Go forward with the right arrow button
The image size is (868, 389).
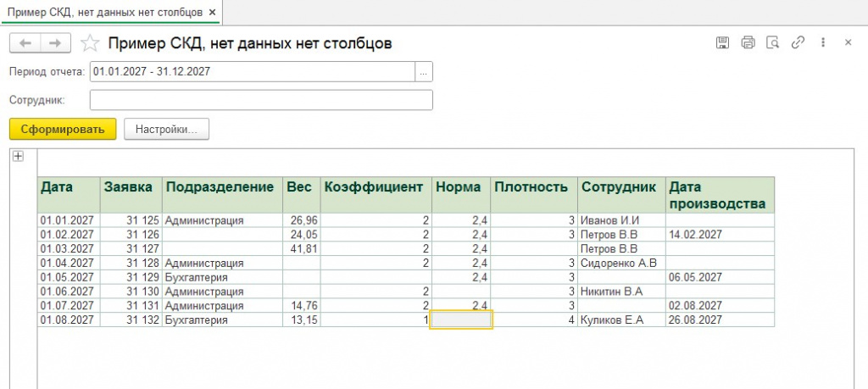(55, 43)
